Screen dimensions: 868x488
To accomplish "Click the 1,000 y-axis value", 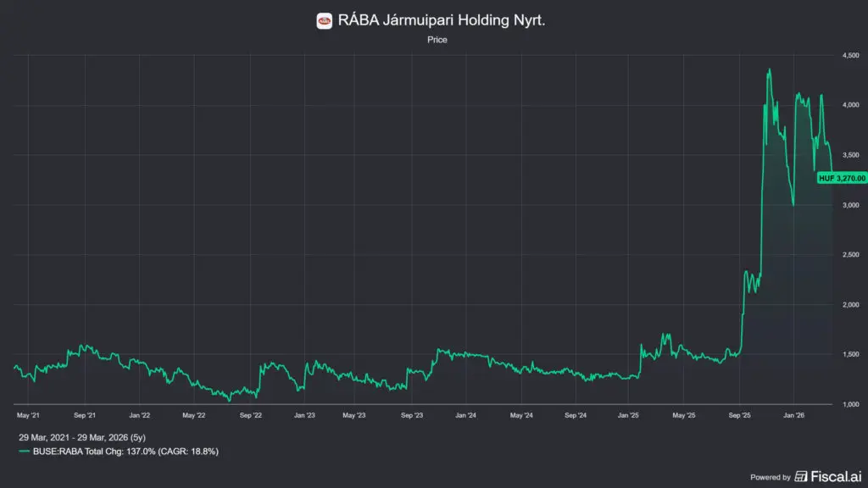I will click(x=851, y=404).
